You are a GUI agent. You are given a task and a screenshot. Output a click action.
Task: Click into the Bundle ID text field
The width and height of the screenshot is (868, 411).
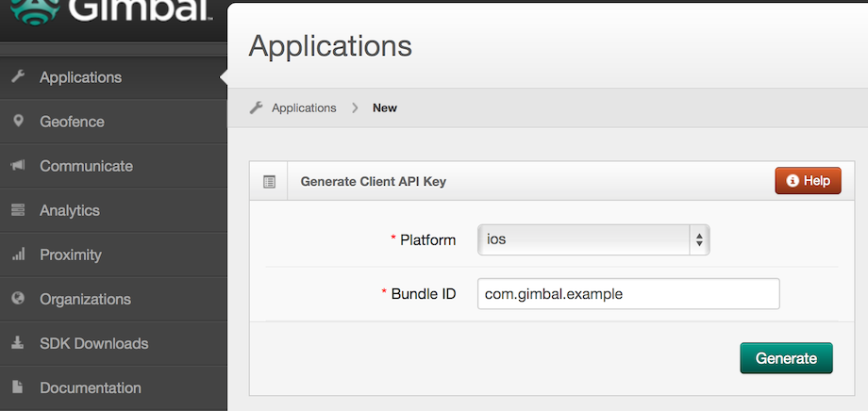tap(628, 294)
